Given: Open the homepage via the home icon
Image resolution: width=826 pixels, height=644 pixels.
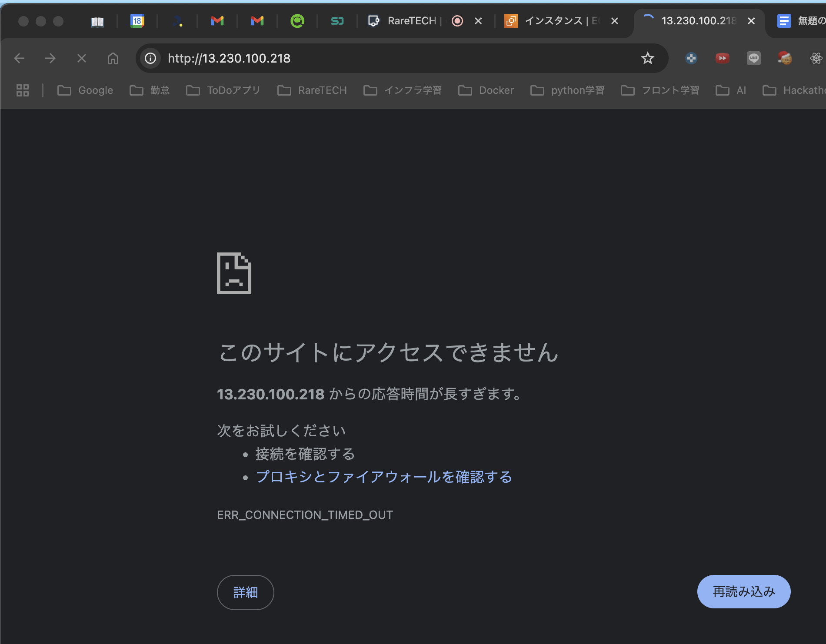Looking at the screenshot, I should (x=113, y=58).
